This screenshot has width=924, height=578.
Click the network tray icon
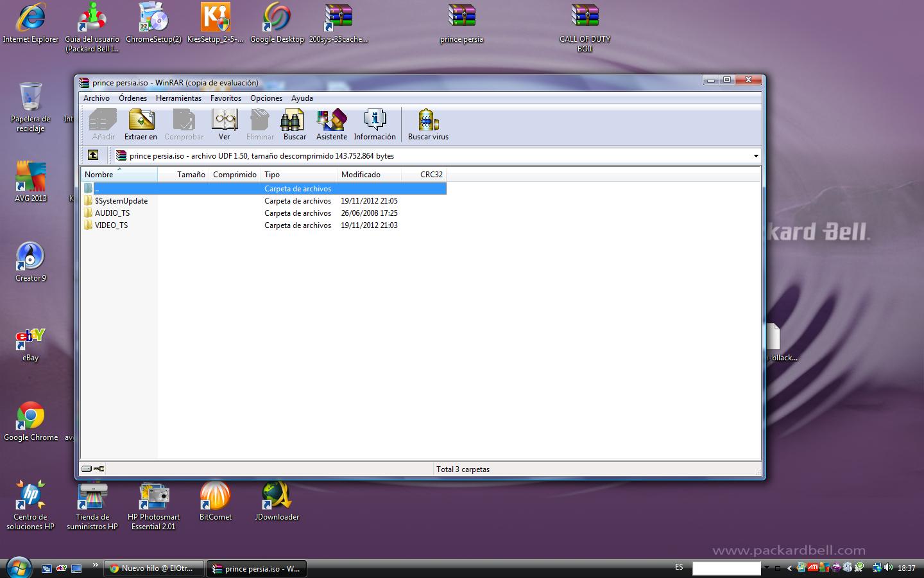[877, 568]
